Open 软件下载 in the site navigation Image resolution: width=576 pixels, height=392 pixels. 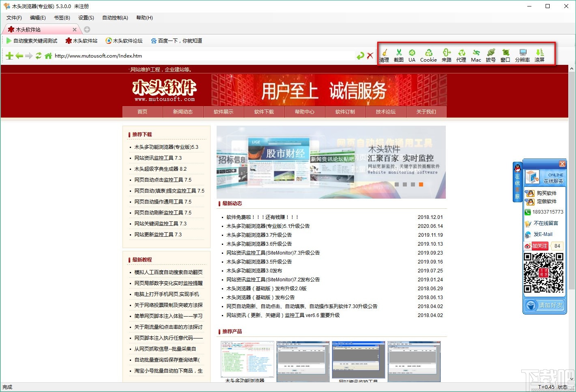pos(264,112)
